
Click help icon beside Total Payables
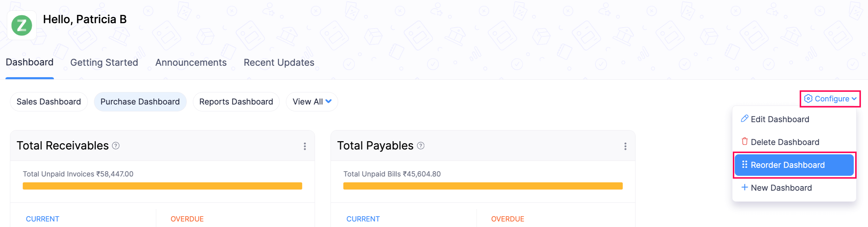(x=421, y=146)
